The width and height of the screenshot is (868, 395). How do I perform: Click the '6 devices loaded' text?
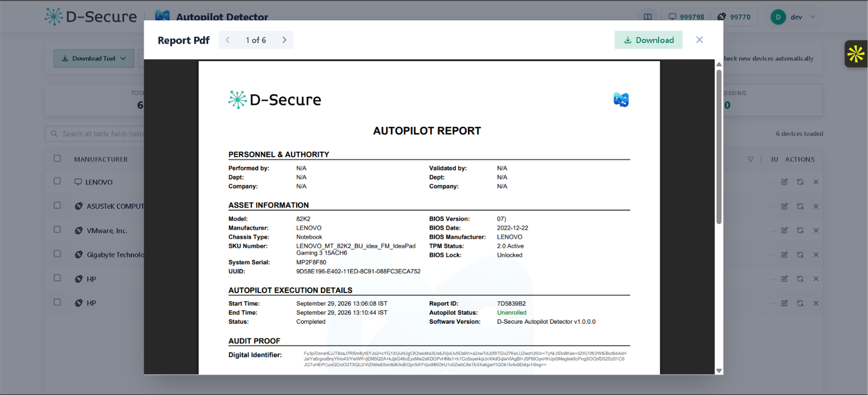click(800, 134)
